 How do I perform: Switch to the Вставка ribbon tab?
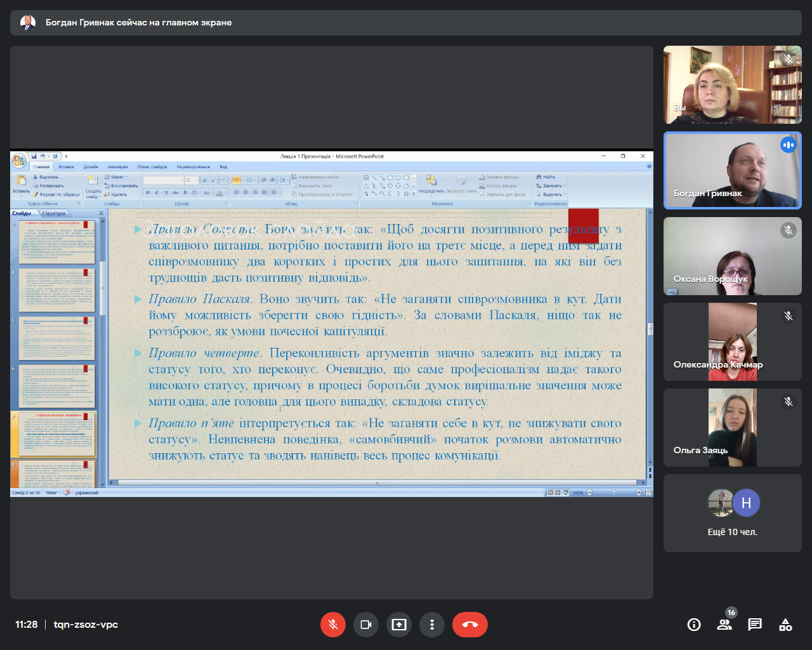point(66,167)
